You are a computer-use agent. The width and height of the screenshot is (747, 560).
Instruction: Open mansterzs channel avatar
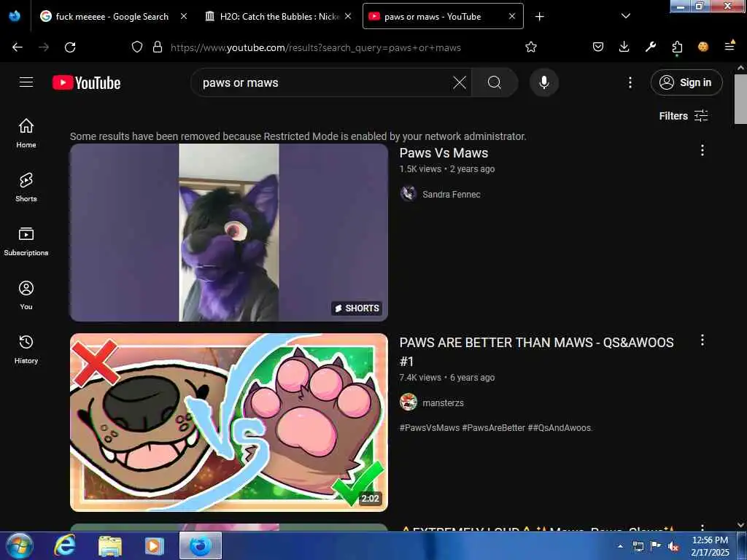tap(409, 402)
